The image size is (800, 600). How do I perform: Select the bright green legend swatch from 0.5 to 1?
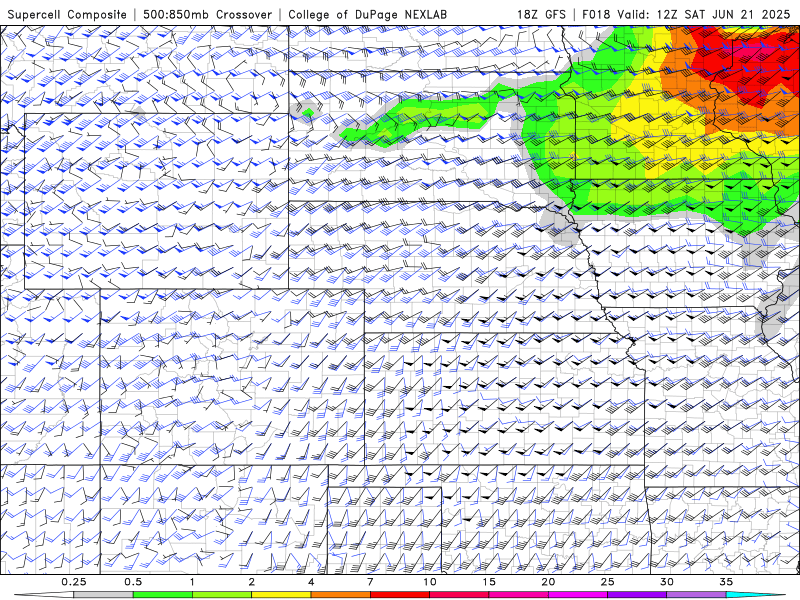pyautogui.click(x=163, y=595)
